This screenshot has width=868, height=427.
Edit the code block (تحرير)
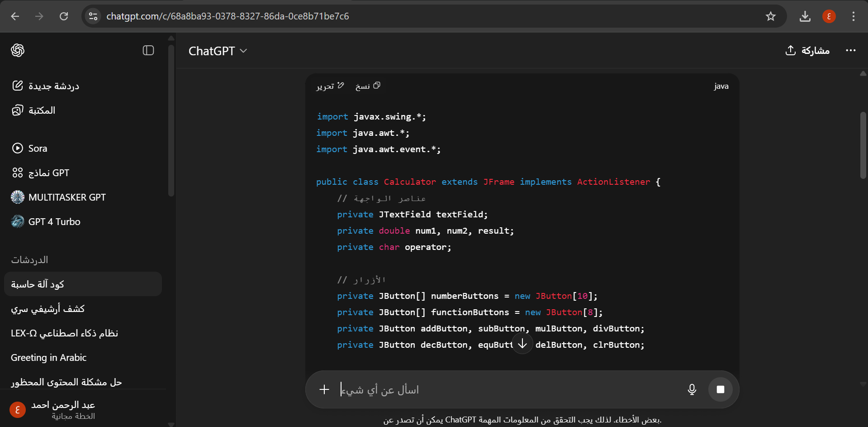331,86
